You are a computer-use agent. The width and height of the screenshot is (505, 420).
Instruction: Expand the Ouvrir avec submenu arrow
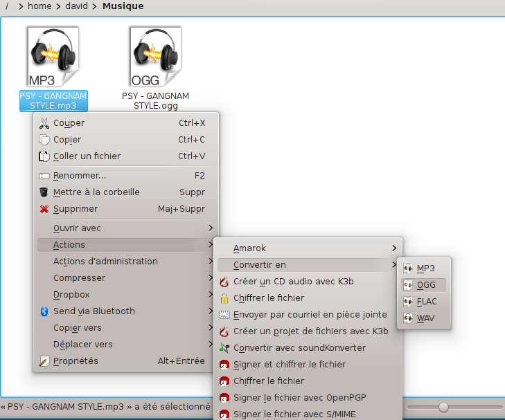(211, 228)
